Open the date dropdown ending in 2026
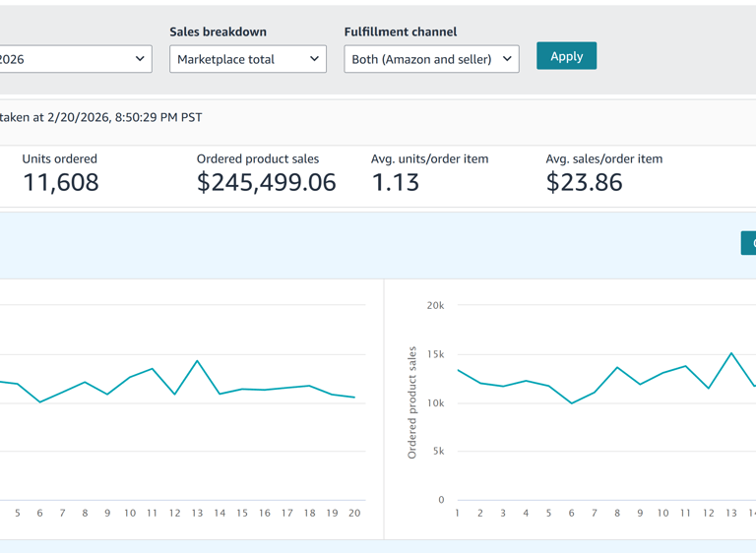 [74, 59]
